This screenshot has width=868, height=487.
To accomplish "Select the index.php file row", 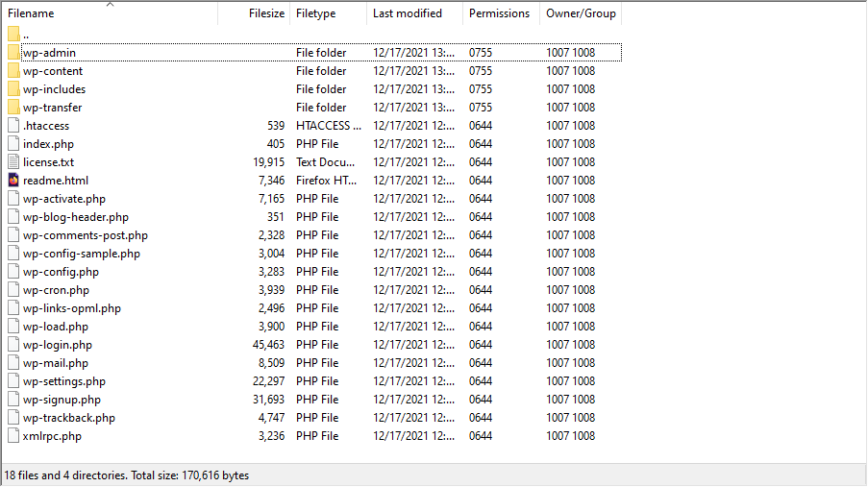I will [x=48, y=144].
